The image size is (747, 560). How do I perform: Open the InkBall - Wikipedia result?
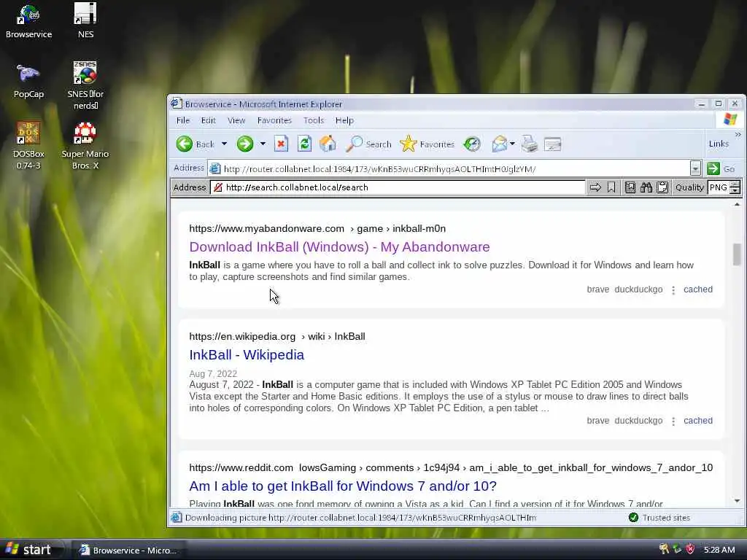[247, 355]
